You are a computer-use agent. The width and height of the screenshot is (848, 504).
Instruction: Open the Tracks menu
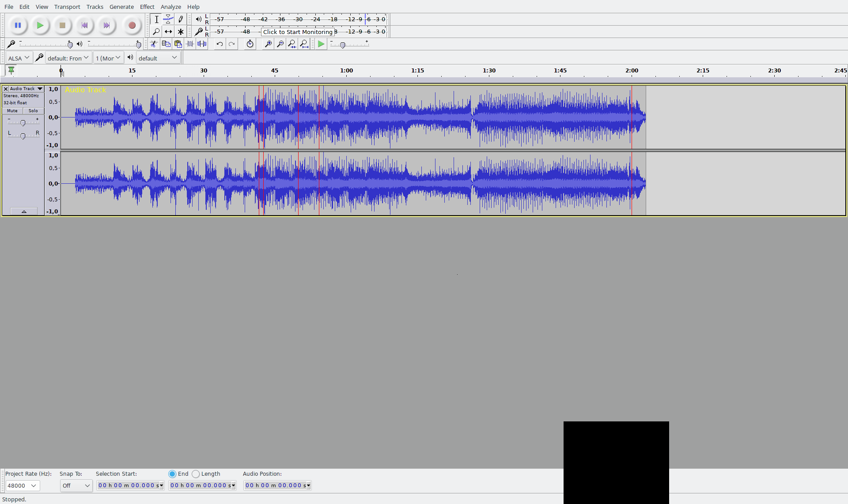point(95,7)
